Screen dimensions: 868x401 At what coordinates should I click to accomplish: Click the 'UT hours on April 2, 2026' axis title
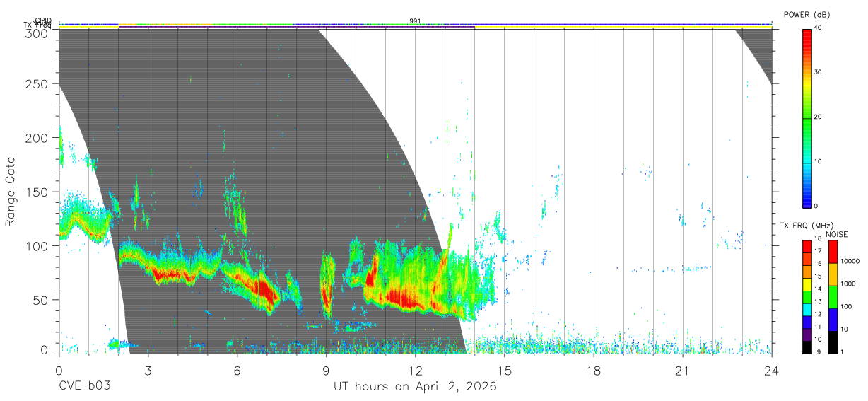(415, 387)
